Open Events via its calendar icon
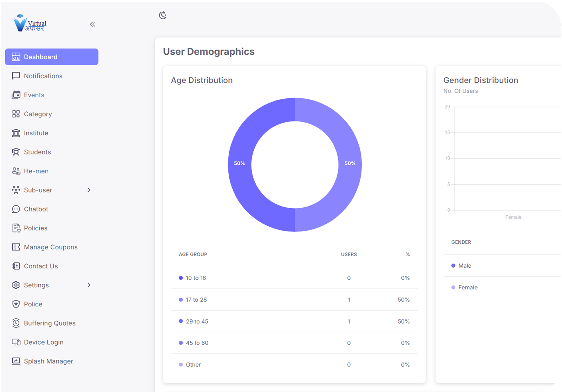Screen dimensions: 562x392 [16, 95]
